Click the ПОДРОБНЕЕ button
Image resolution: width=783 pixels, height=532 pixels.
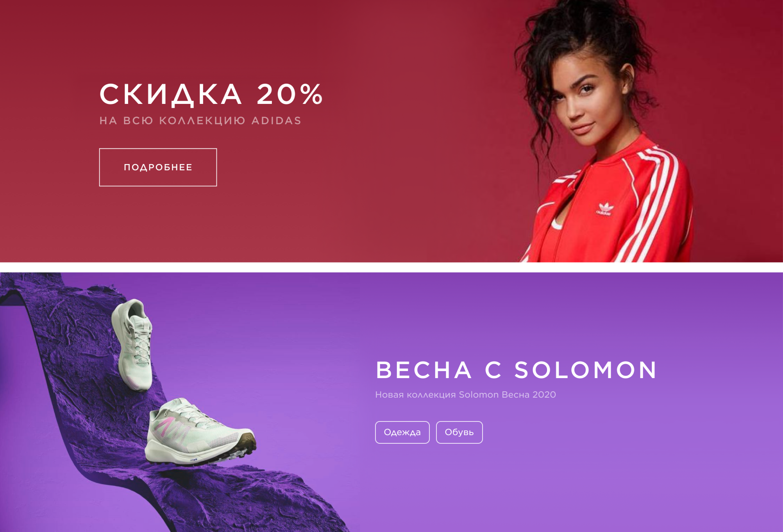click(158, 167)
